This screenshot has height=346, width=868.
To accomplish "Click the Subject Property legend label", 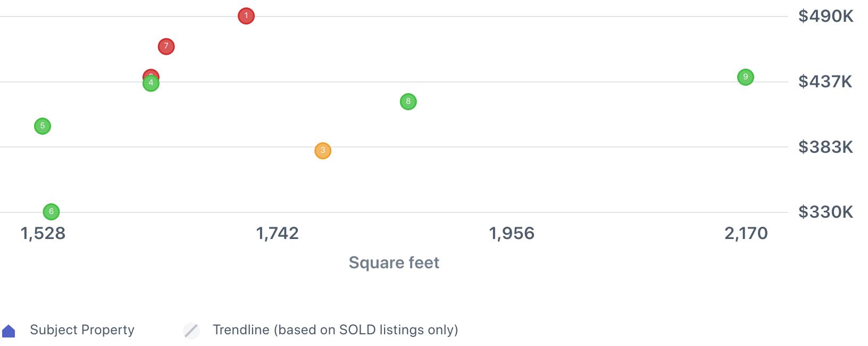I will [82, 330].
